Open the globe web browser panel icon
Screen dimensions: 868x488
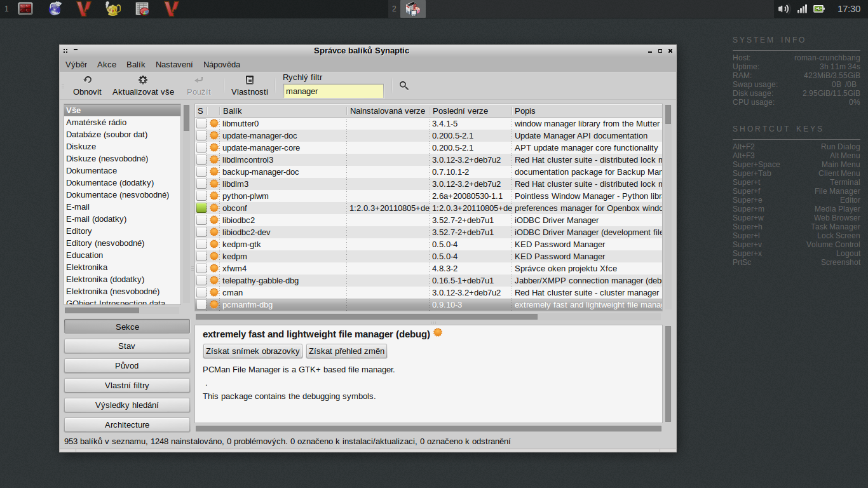pos(55,9)
